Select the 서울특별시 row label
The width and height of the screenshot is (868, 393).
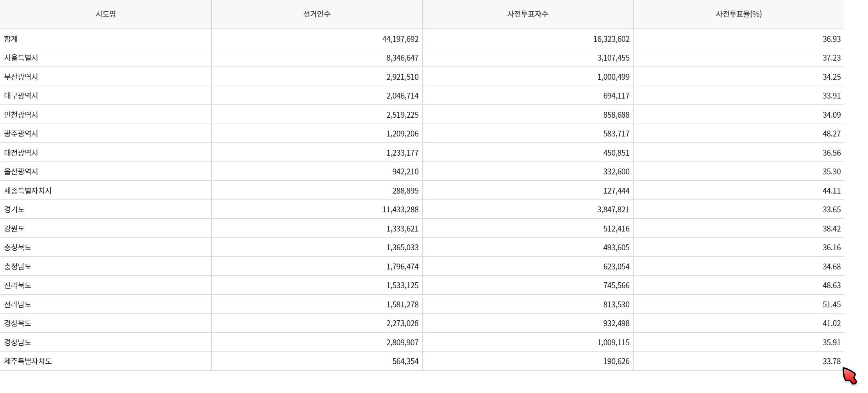(x=21, y=58)
